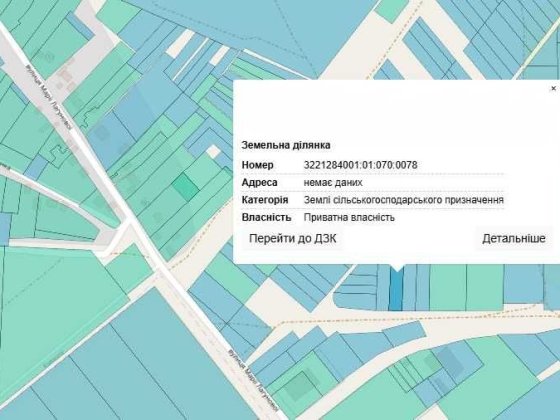Select the large green parcel on left side
This screenshot has width=560, height=420.
point(54,304)
